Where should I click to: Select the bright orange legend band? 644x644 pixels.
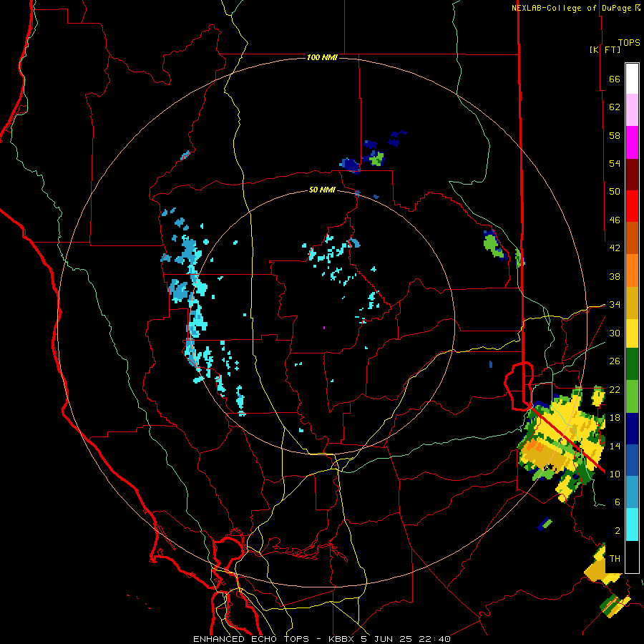632,270
